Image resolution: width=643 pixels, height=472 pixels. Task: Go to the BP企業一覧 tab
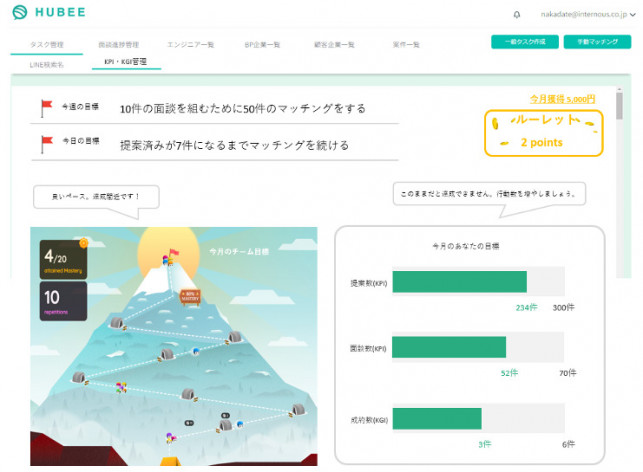coord(262,44)
